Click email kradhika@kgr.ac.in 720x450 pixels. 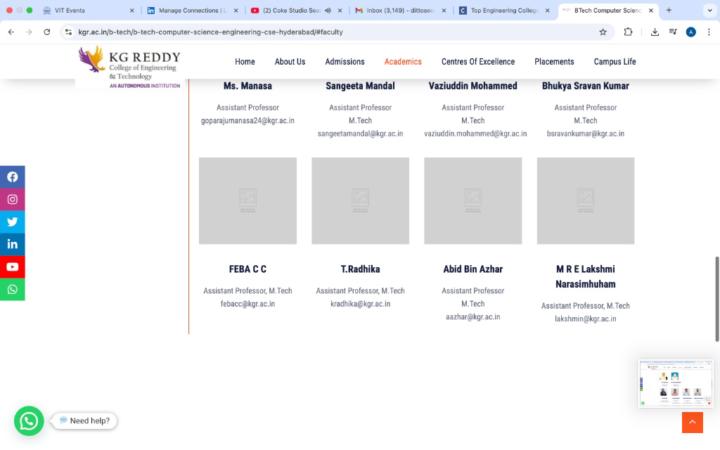point(360,304)
